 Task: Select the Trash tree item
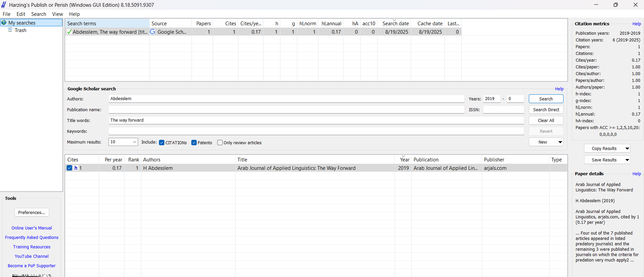(20, 30)
